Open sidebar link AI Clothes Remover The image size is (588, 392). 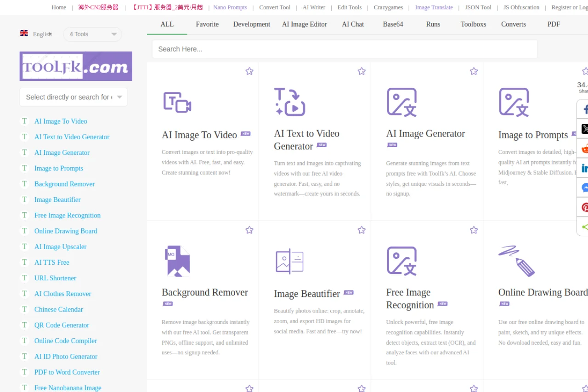[x=63, y=294]
